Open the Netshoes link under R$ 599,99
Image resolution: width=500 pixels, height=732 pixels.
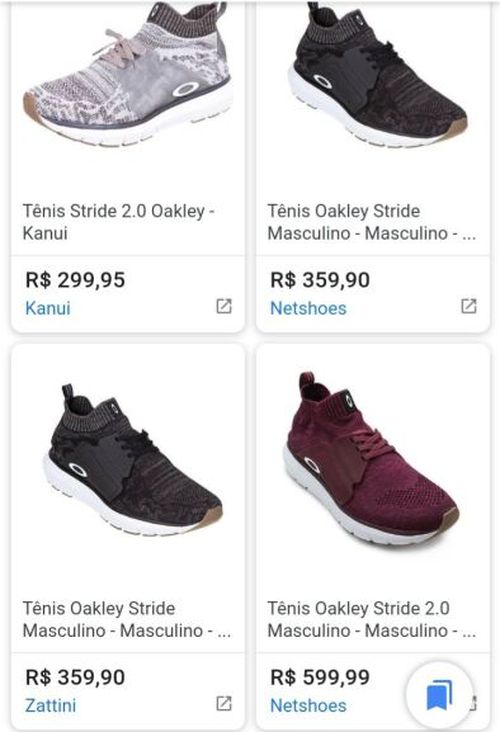308,705
